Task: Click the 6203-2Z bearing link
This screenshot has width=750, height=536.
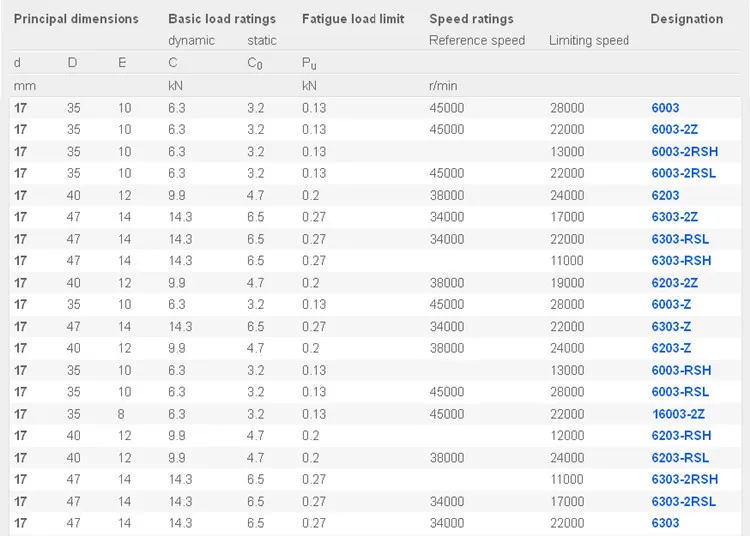Action: (674, 283)
